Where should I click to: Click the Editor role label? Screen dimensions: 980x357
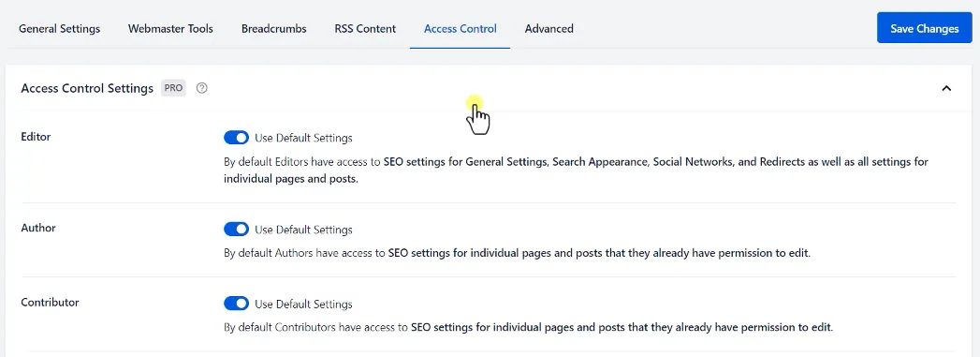pyautogui.click(x=36, y=136)
